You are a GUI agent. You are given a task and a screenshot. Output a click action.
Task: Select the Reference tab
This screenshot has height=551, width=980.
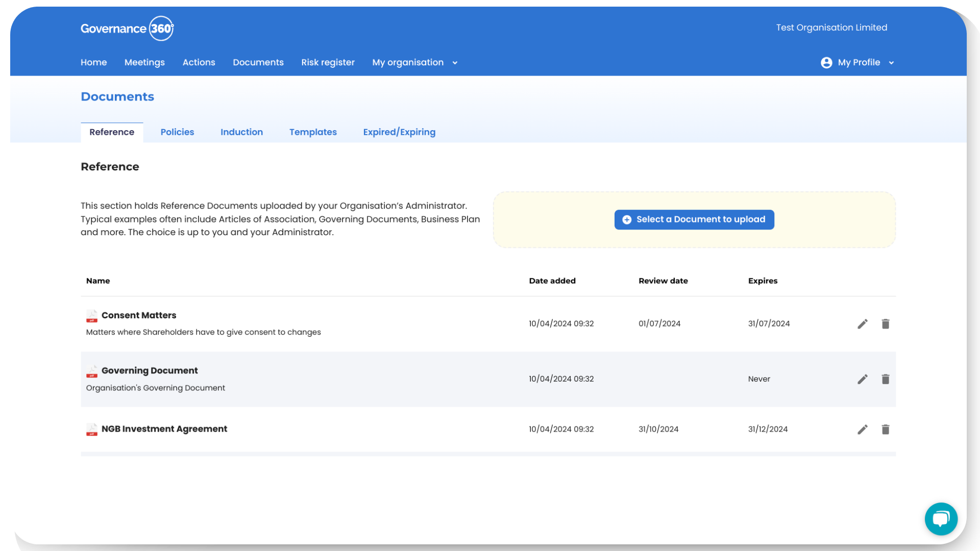112,132
